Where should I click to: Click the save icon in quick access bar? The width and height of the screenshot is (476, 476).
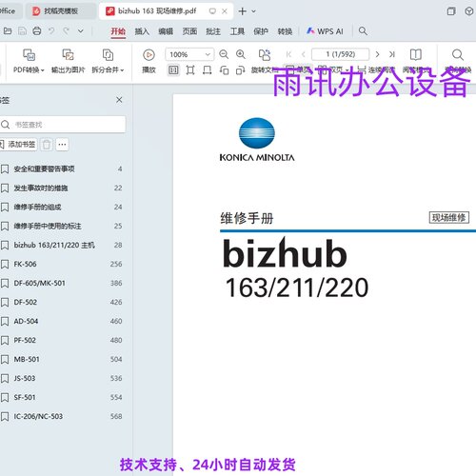(22, 31)
